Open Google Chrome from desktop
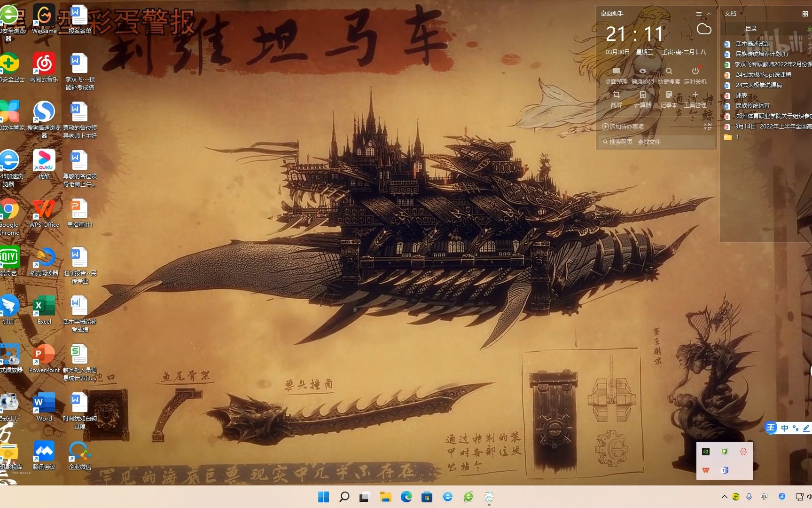812x508 pixels. (8, 216)
